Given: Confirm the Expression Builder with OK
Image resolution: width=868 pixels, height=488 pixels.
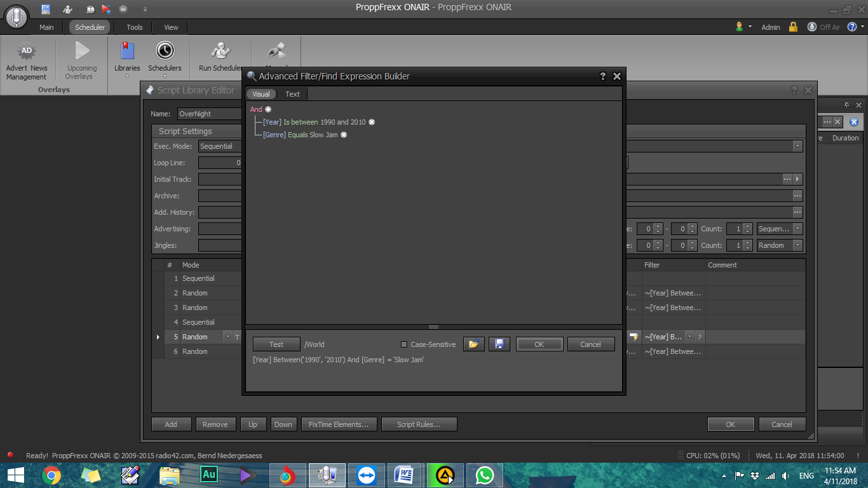Looking at the screenshot, I should coord(539,344).
